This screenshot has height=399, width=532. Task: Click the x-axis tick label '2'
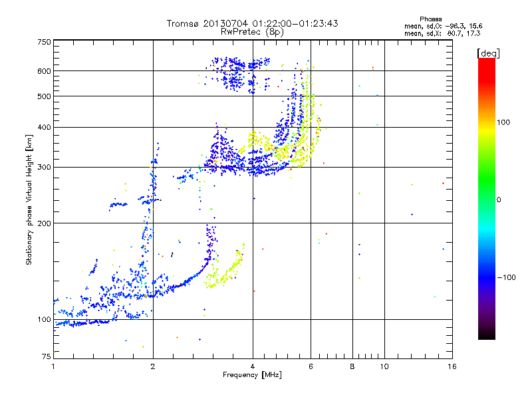point(153,366)
